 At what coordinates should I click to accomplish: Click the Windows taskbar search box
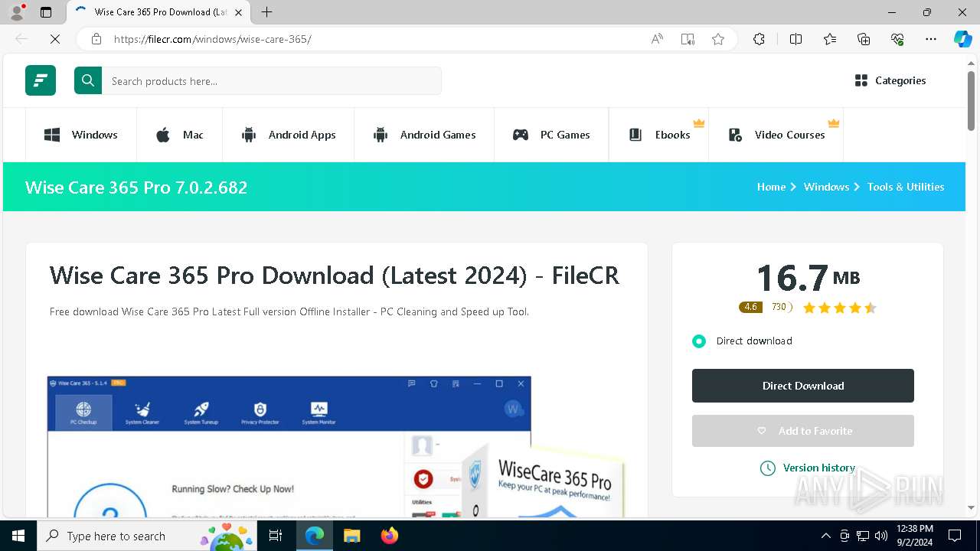148,536
